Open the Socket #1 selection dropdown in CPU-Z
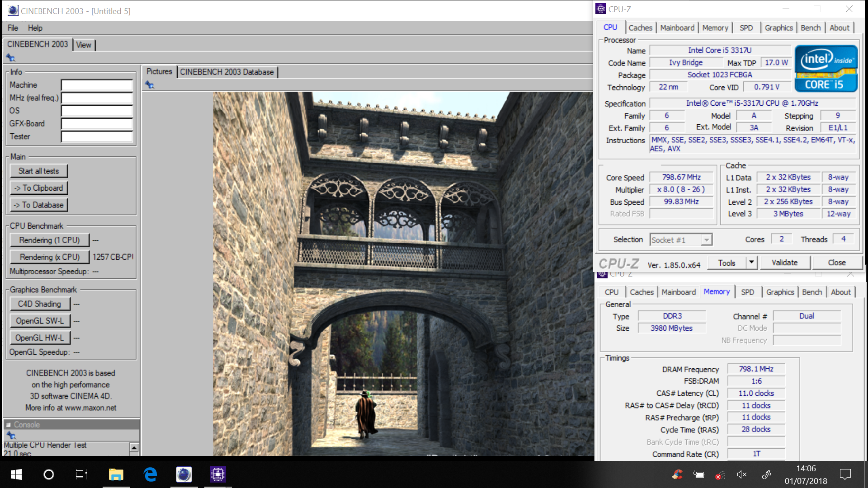 tap(681, 240)
